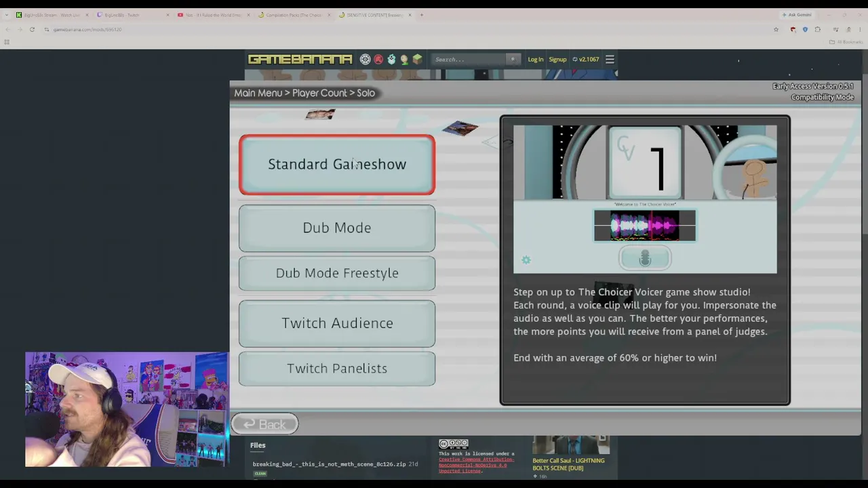Screen dimensions: 868x488
Task: Open Better Call Saul LIGHTNING BOLTS SCENE mod
Action: coord(568,464)
